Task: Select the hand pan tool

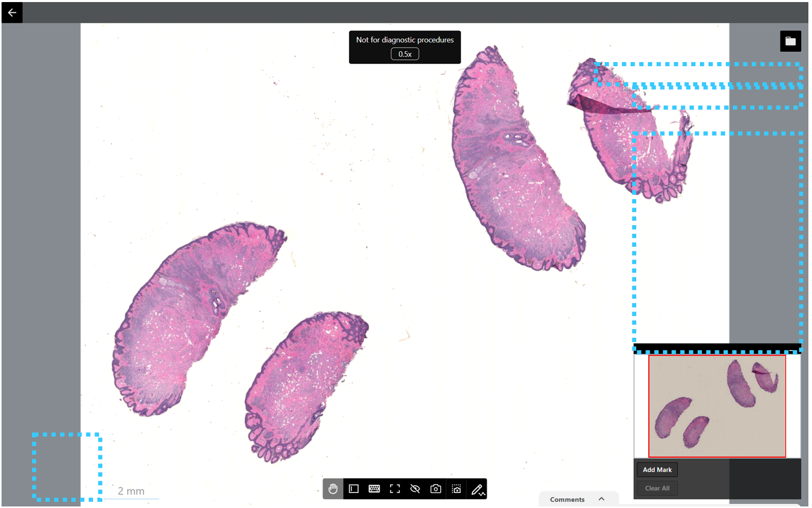Action: pyautogui.click(x=333, y=489)
